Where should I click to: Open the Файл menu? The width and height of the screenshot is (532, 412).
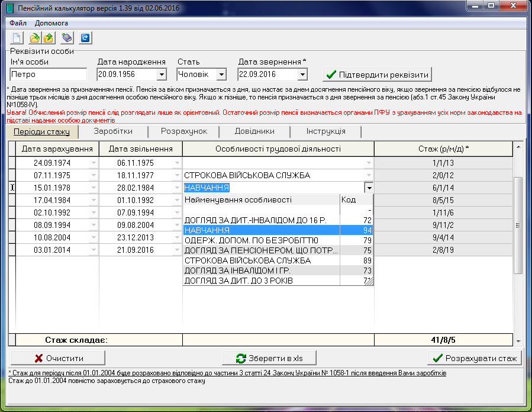point(18,23)
